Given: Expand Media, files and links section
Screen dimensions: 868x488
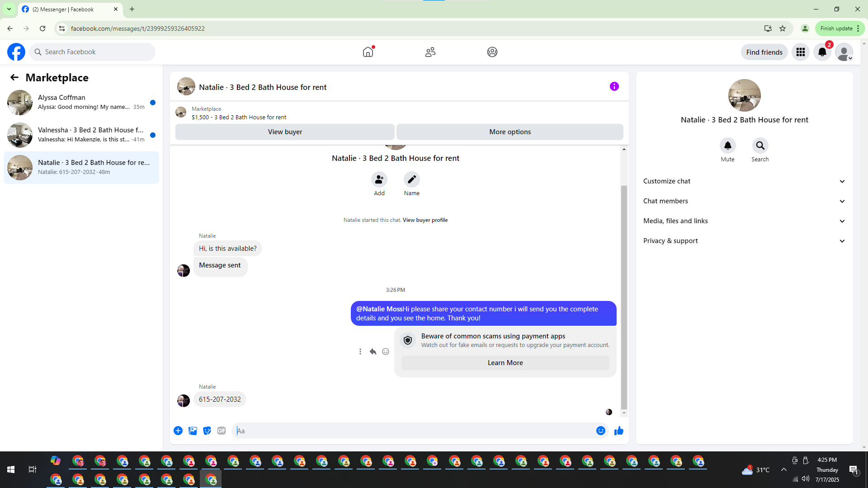Looking at the screenshot, I should [744, 221].
